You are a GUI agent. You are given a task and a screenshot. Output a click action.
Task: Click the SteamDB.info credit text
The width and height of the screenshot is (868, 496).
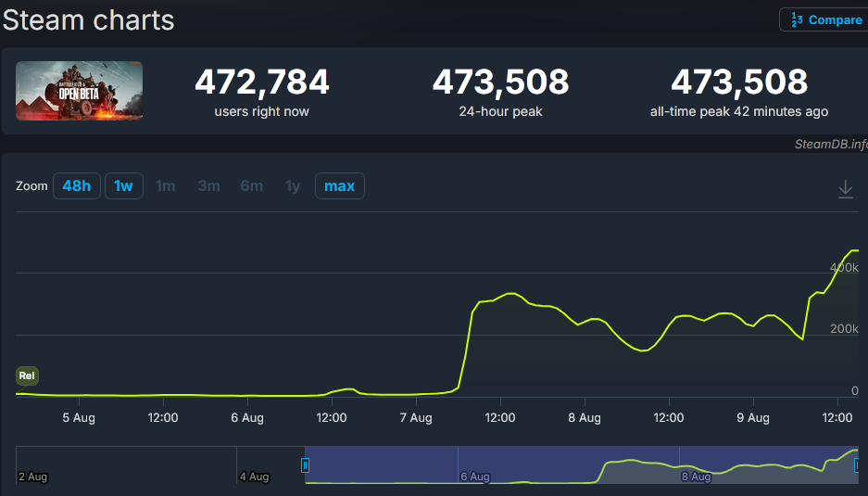832,144
